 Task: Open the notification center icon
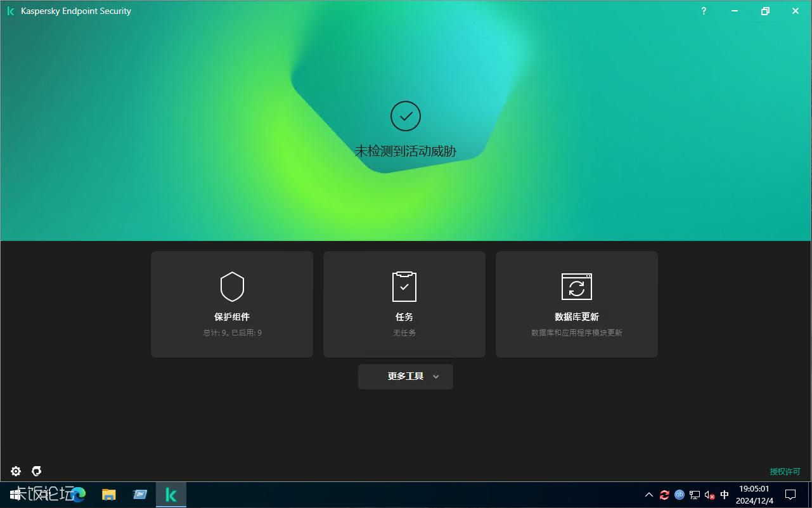tap(790, 495)
